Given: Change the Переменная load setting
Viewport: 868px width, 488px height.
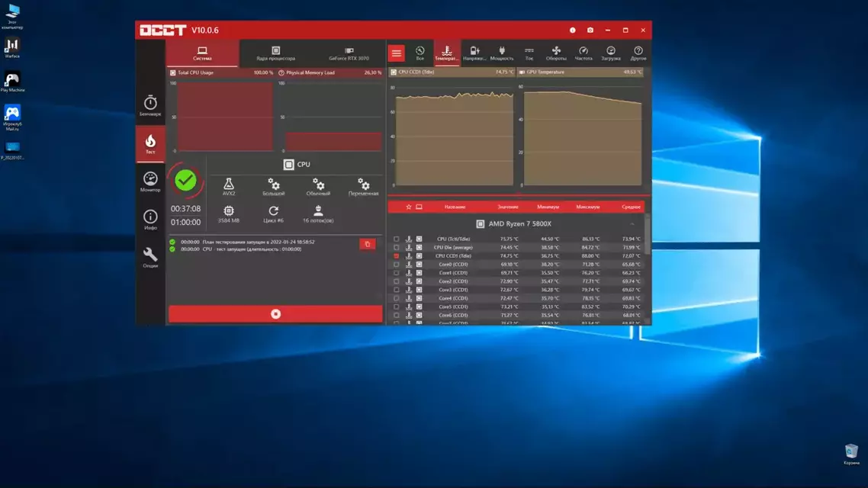Looking at the screenshot, I should tap(364, 187).
